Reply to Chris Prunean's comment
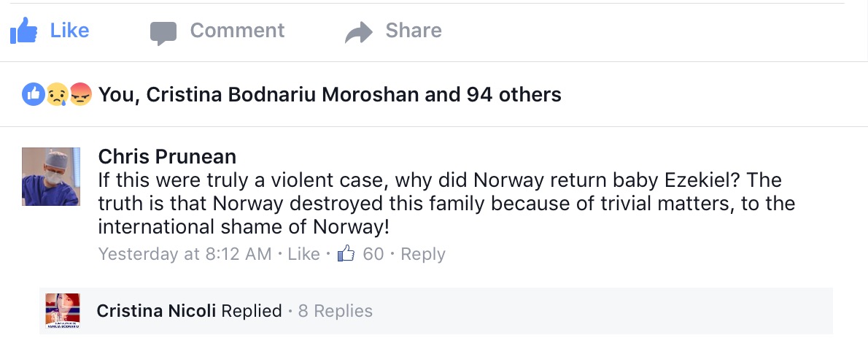The image size is (868, 346). coord(423,254)
